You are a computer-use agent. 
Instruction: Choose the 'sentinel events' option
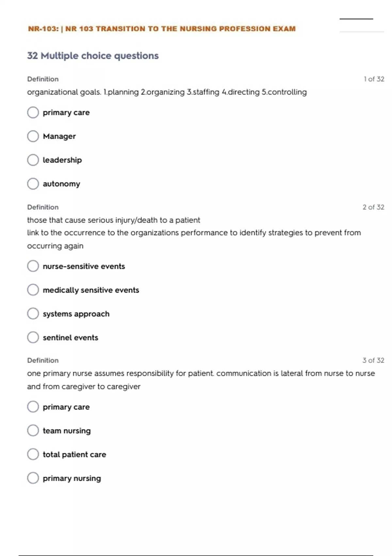coord(33,337)
